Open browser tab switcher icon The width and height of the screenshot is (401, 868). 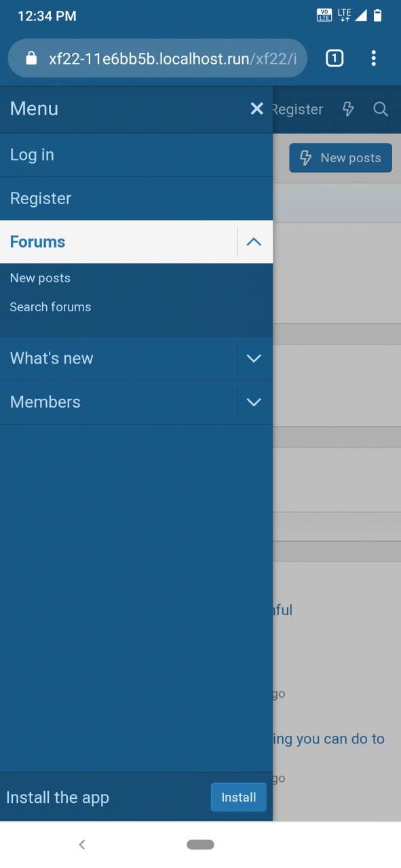335,58
